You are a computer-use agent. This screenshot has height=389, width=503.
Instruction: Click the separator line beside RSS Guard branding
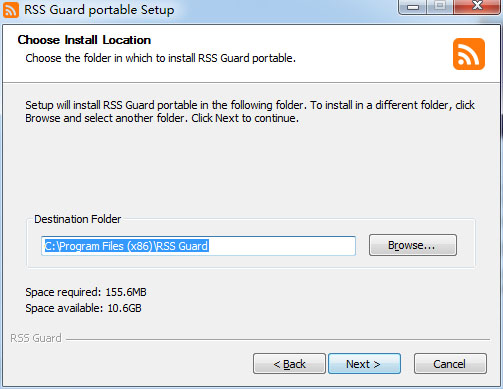click(x=278, y=340)
